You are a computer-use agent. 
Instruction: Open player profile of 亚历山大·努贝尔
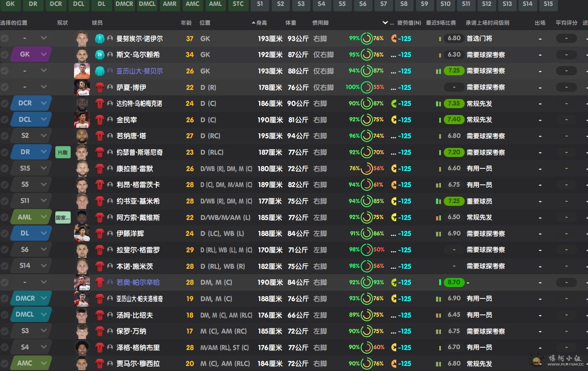coord(139,71)
